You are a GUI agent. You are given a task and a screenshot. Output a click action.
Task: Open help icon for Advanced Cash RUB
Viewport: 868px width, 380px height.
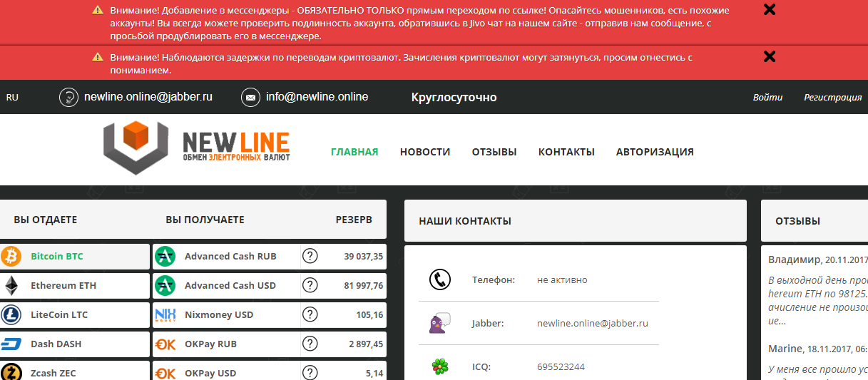pyautogui.click(x=310, y=256)
